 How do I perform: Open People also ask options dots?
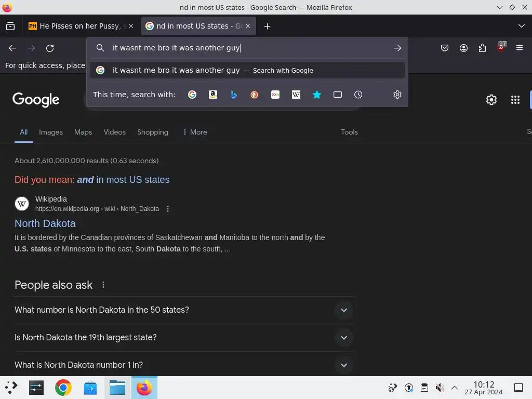(x=103, y=285)
